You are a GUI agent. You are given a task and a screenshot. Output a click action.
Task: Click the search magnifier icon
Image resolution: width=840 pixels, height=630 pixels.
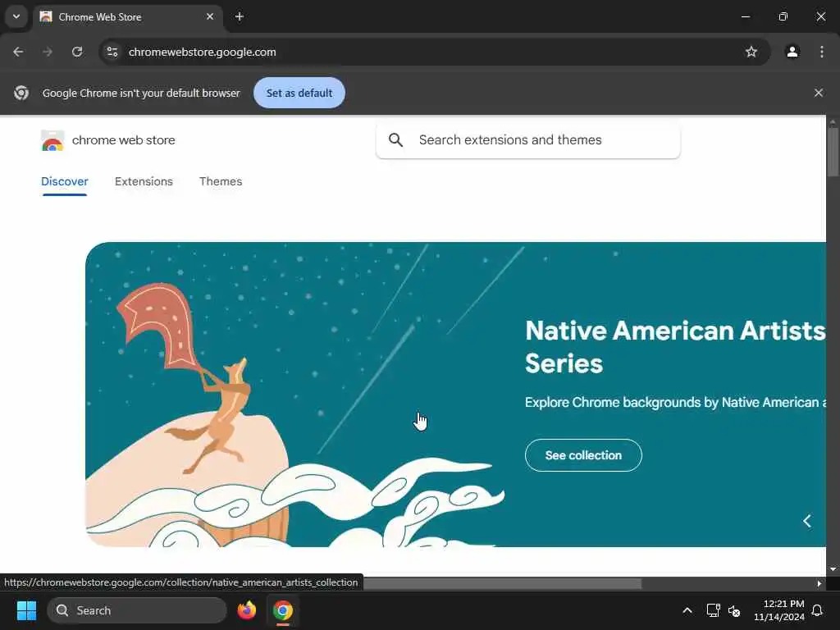tap(395, 139)
